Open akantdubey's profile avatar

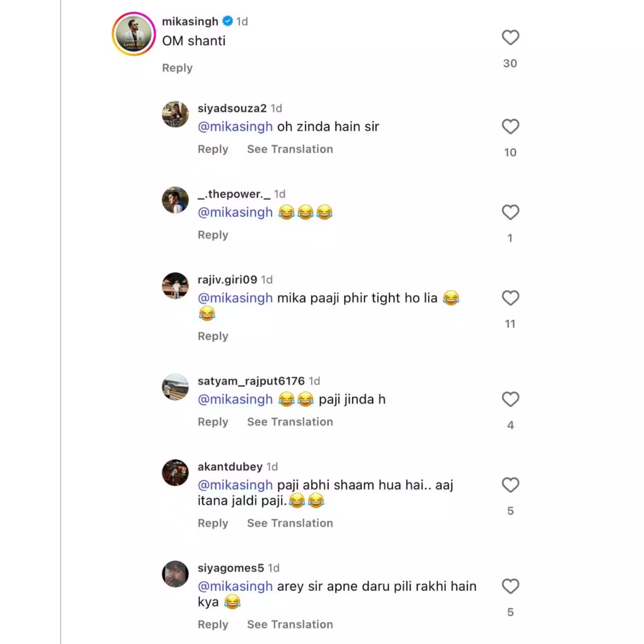[175, 473]
